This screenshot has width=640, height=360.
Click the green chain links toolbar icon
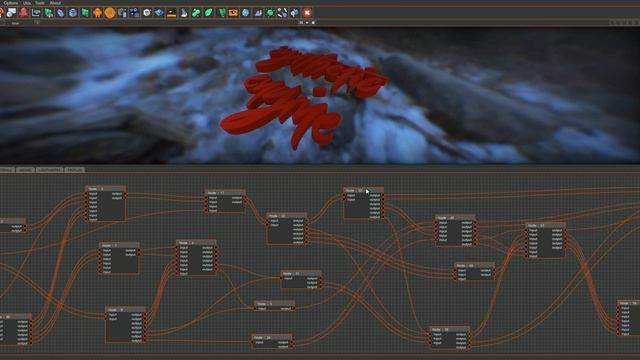(196, 13)
